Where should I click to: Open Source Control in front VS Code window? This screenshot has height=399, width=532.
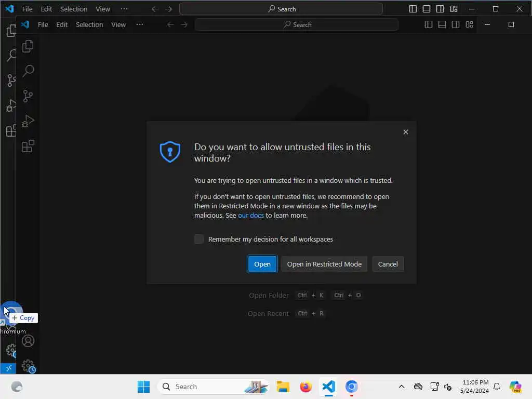pyautogui.click(x=28, y=96)
